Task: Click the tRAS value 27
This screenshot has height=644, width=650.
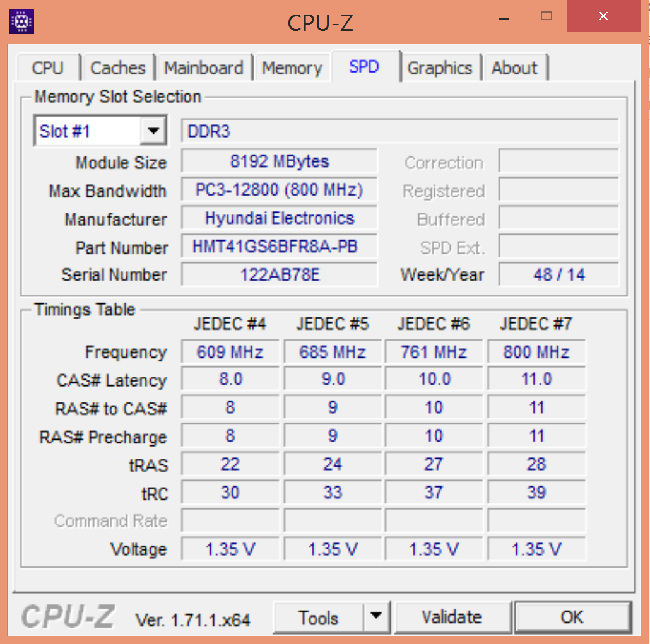Action: 434,464
